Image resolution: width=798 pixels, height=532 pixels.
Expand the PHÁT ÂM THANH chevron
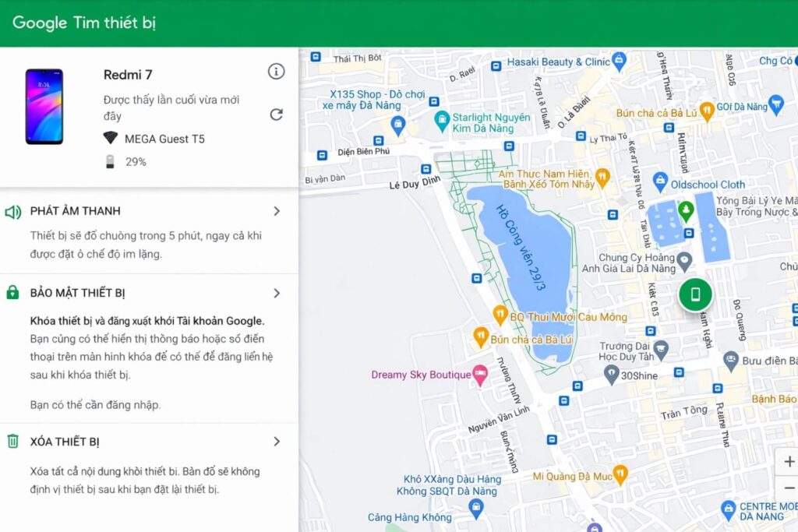coord(277,211)
